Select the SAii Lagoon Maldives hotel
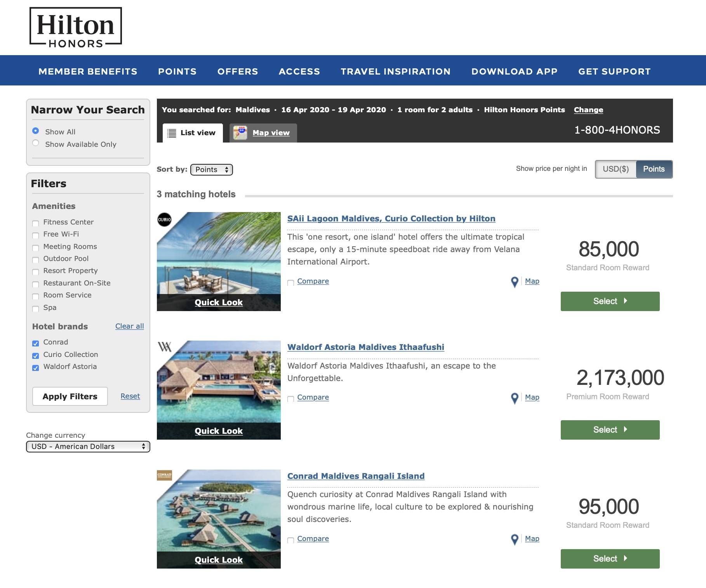This screenshot has width=706, height=588. pyautogui.click(x=610, y=301)
